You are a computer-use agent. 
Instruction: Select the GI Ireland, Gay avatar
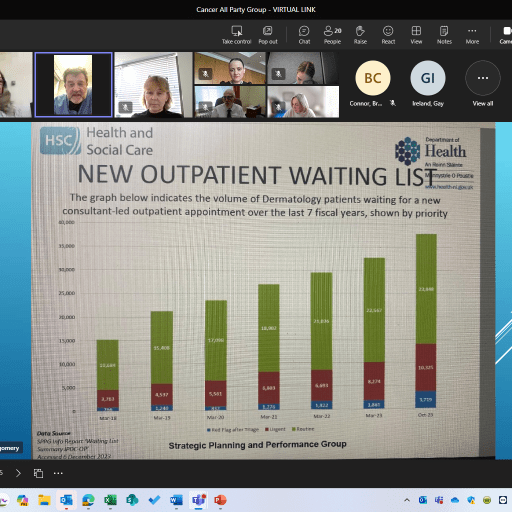coord(428,78)
